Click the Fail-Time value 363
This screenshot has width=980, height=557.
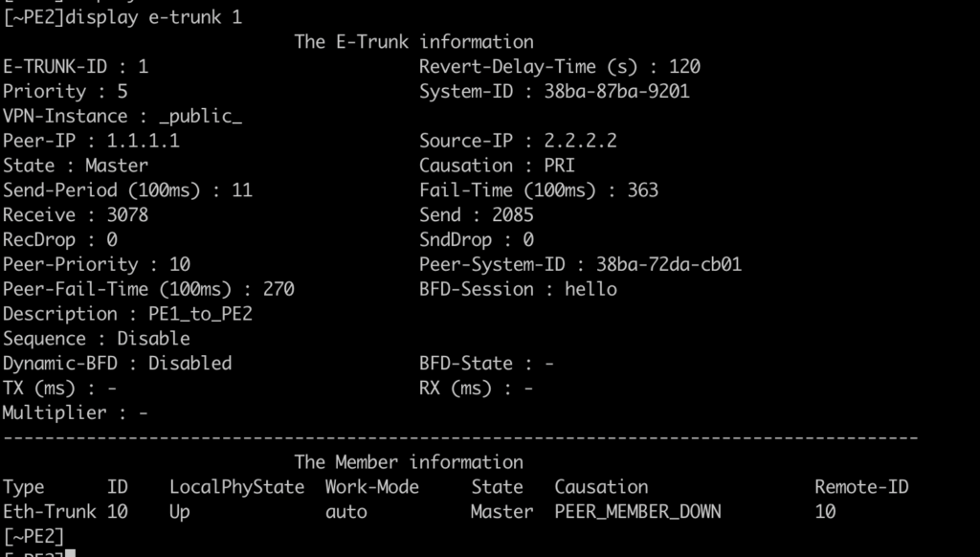(x=642, y=190)
